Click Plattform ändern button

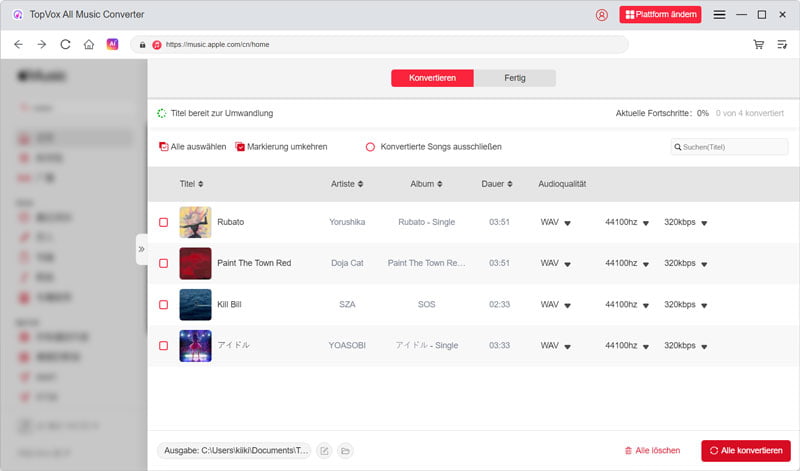(660, 15)
